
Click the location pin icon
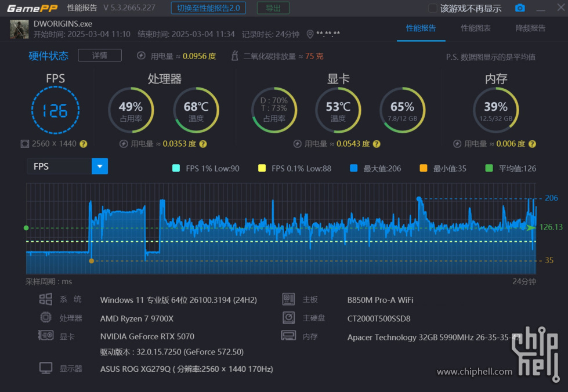point(310,34)
